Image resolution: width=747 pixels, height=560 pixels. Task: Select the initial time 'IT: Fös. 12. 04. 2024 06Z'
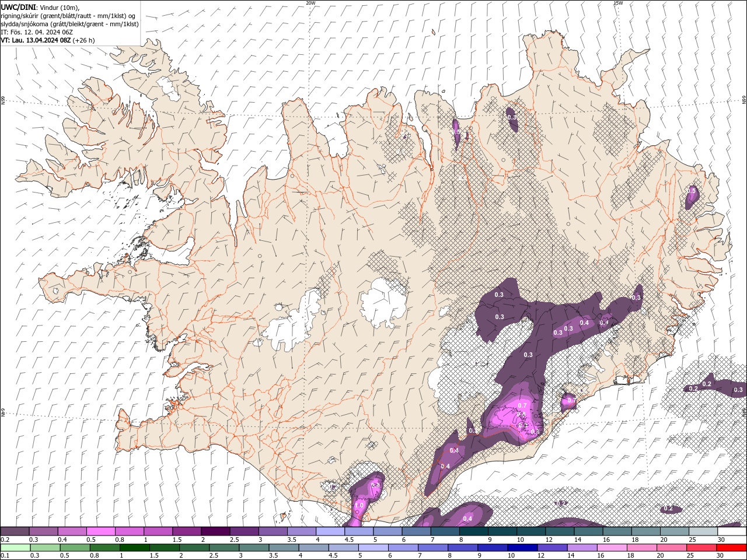(x=37, y=32)
